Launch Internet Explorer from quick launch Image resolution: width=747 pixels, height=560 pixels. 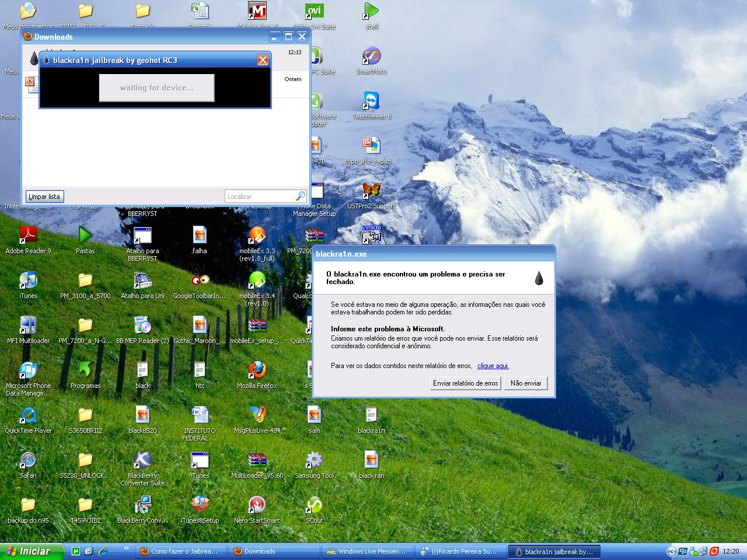(103, 551)
